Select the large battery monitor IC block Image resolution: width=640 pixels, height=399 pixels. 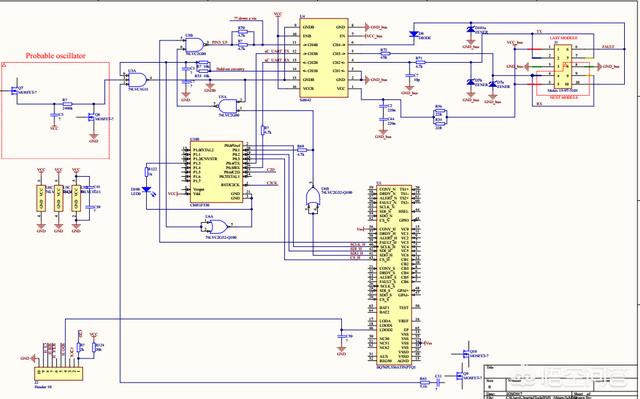click(393, 275)
